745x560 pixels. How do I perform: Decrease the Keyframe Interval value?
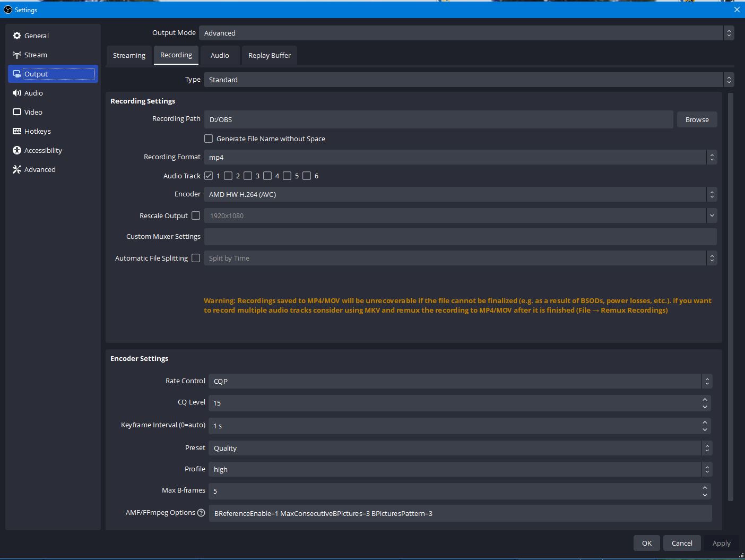pos(705,429)
